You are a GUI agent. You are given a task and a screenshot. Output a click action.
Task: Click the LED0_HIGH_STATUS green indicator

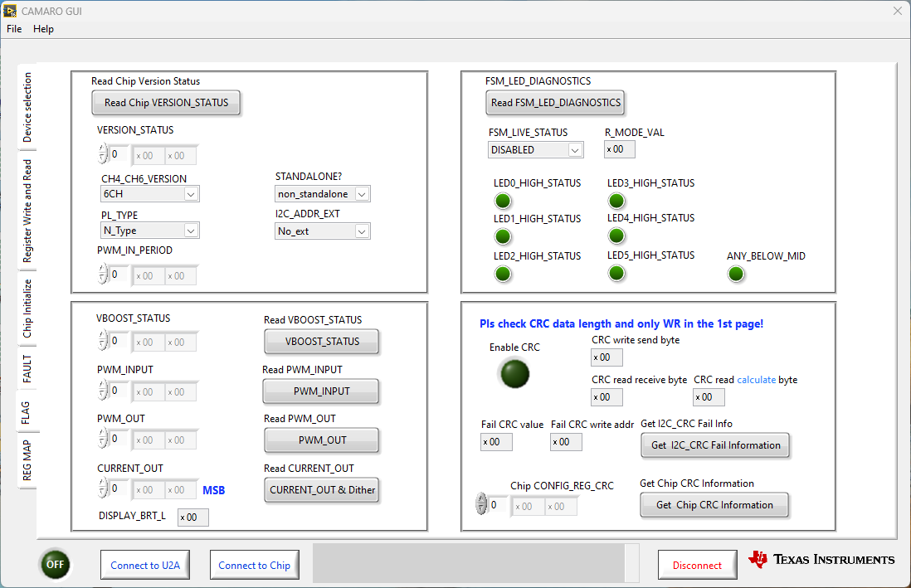pos(503,200)
